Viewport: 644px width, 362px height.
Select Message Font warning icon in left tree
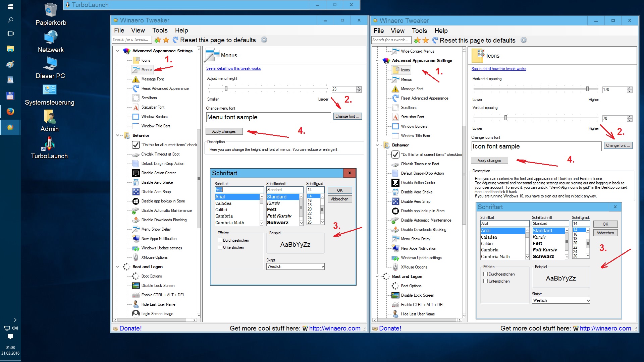click(136, 79)
